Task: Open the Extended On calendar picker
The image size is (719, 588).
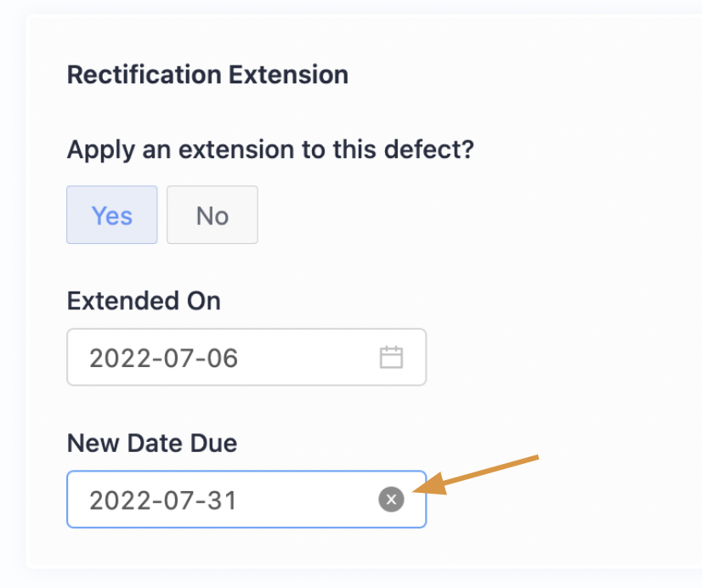Action: tap(391, 357)
